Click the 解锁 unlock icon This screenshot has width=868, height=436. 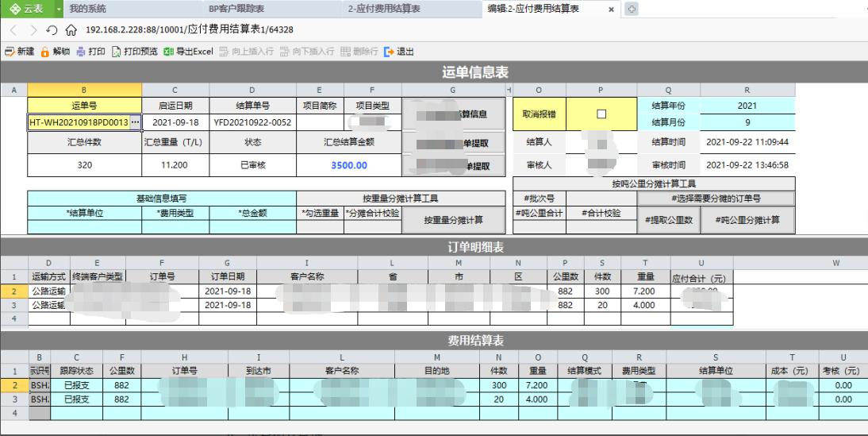click(45, 52)
